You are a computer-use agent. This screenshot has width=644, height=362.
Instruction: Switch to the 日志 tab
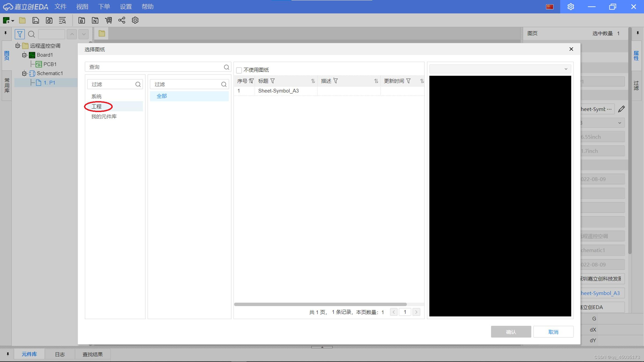coord(60,354)
